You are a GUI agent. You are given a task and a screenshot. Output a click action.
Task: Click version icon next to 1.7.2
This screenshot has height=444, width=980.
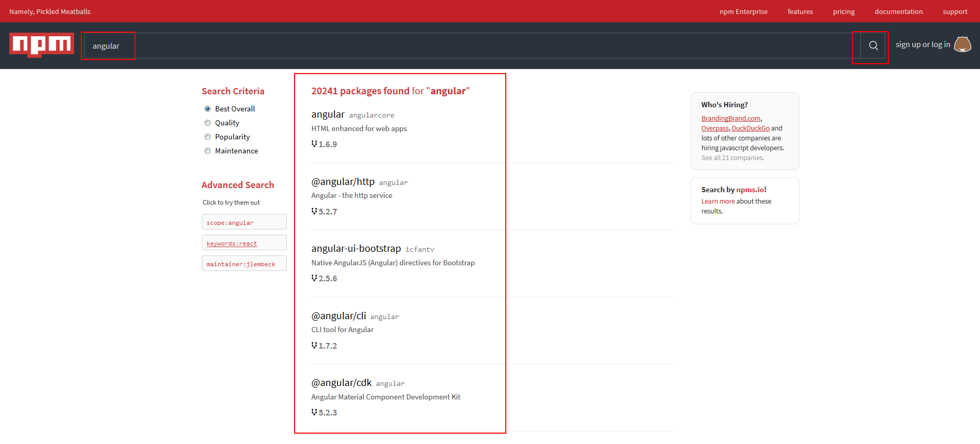pos(314,346)
